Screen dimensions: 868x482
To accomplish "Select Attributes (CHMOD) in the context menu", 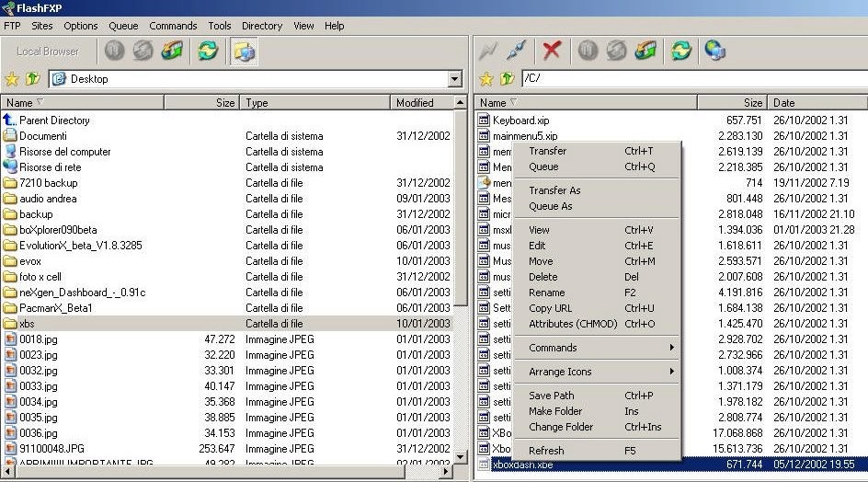I will pyautogui.click(x=573, y=324).
